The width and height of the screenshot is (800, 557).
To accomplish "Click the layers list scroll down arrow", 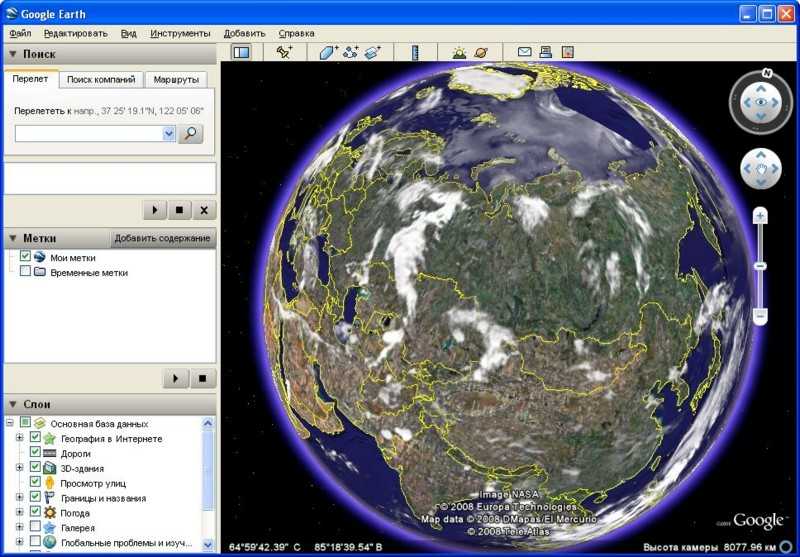I will pyautogui.click(x=208, y=545).
